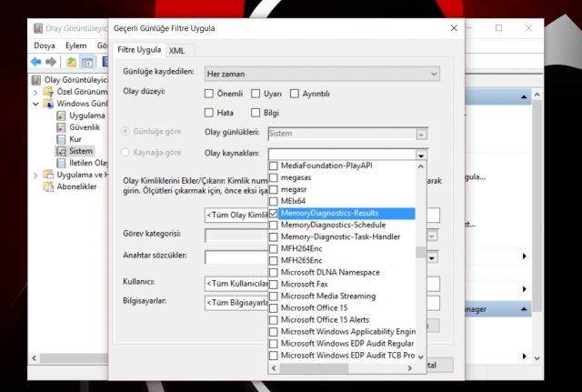Click the source list scroll-left arrow
This screenshot has height=392, width=582.
274,367
